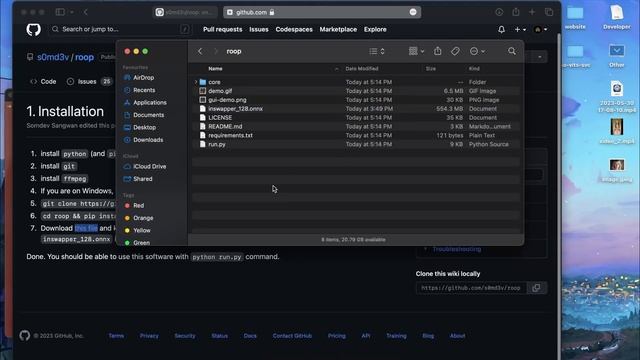Click the notifications bell on GitHub
The height and width of the screenshot is (360, 640).
(501, 29)
